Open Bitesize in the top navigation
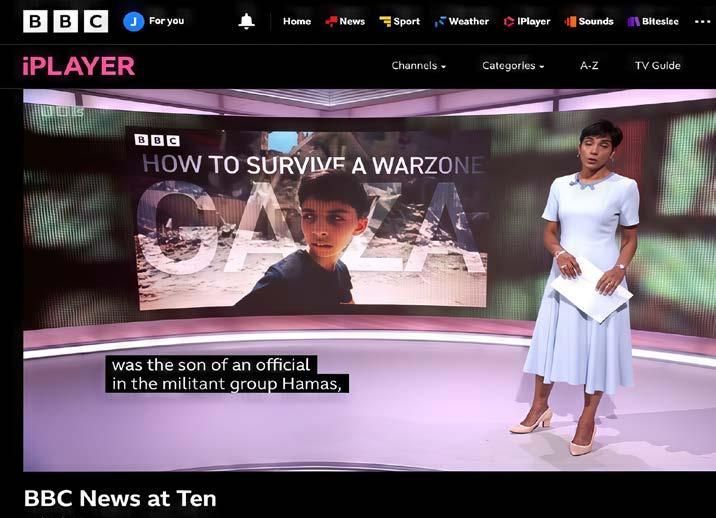This screenshot has height=518, width=716. (x=660, y=21)
